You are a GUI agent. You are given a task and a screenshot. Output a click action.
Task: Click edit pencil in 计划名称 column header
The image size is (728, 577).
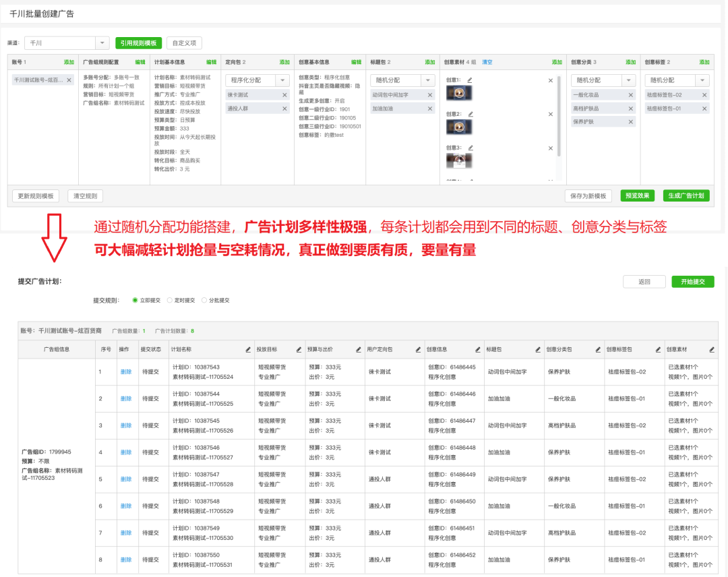click(x=247, y=350)
